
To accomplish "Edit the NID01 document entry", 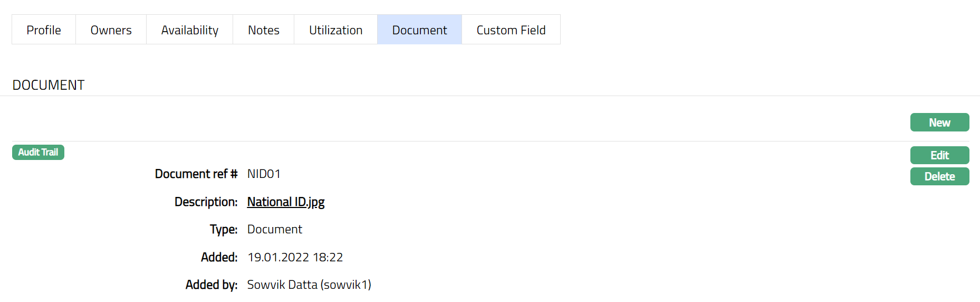I will 939,155.
